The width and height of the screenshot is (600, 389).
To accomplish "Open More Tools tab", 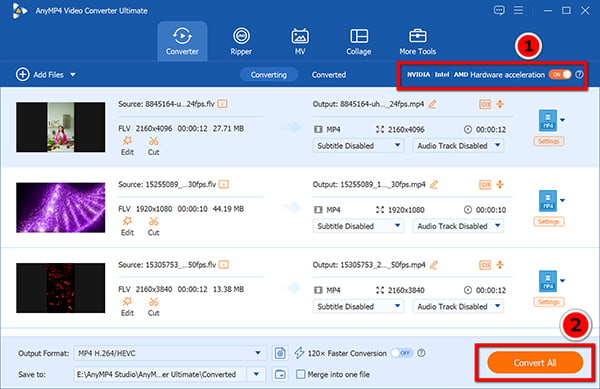I will click(x=417, y=41).
